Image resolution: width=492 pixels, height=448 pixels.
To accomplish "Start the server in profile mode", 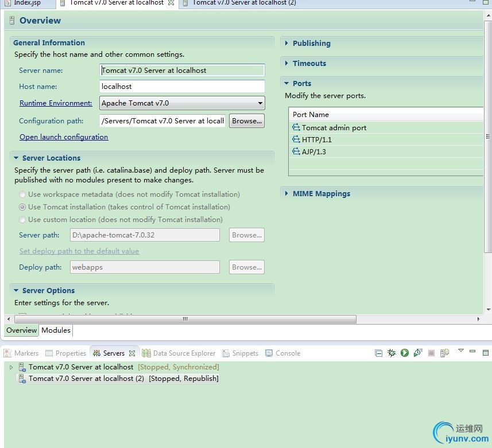I will coord(418,353).
